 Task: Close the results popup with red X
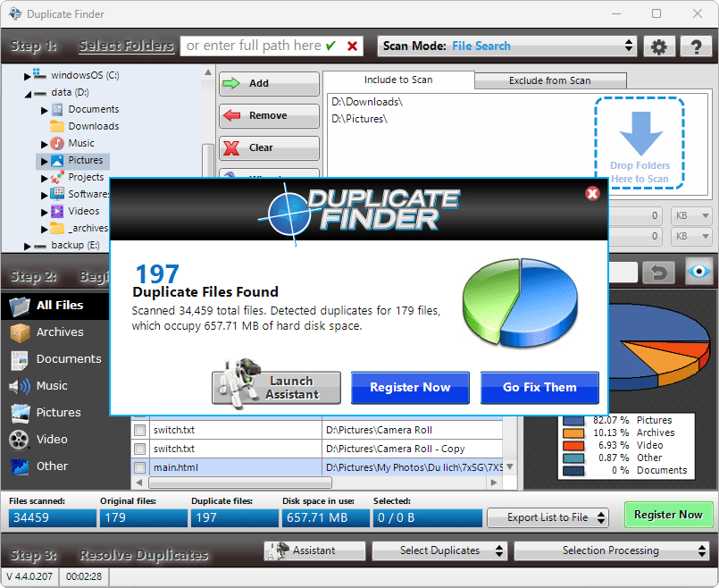tap(592, 194)
